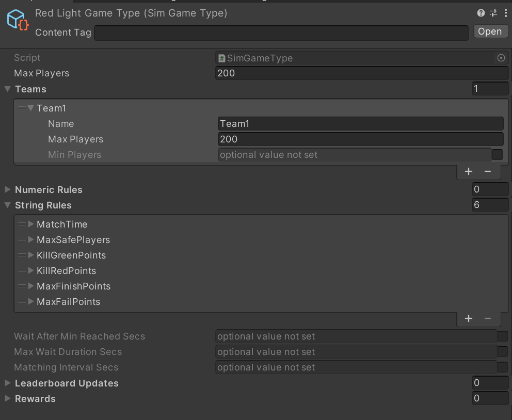Open the help reference icon
The image size is (512, 420).
point(481,13)
